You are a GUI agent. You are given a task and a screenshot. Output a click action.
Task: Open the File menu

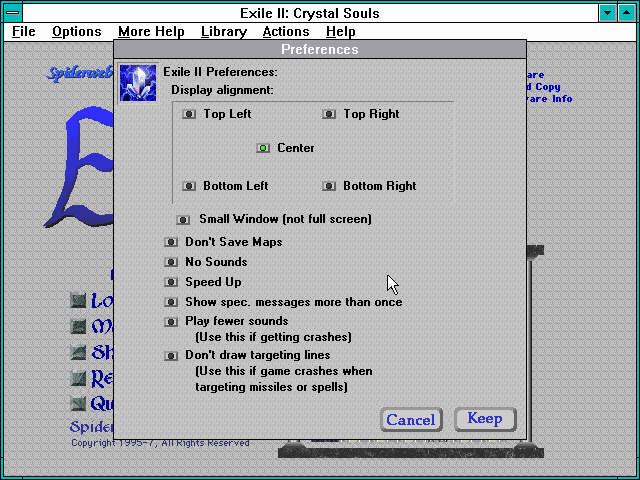coord(24,31)
